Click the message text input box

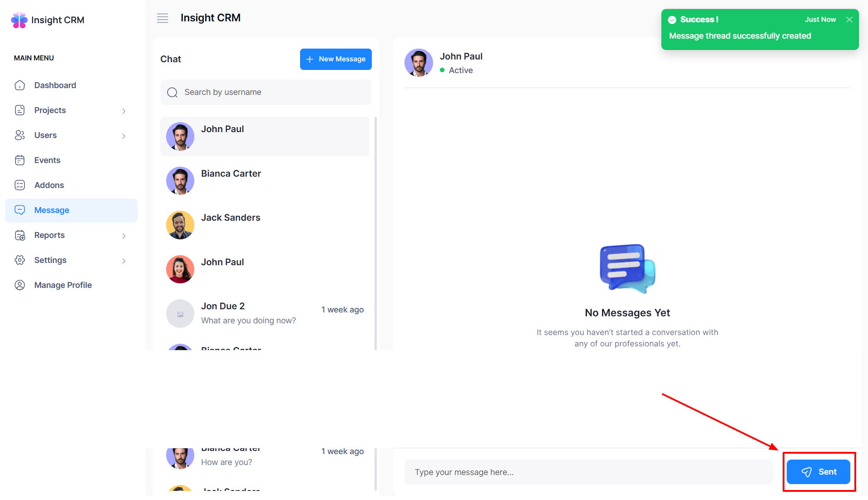(588, 472)
